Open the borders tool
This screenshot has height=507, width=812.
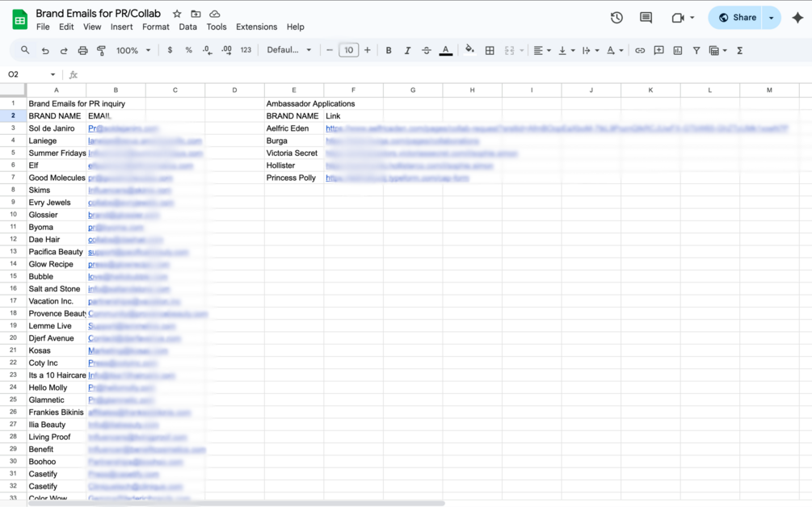click(x=490, y=50)
